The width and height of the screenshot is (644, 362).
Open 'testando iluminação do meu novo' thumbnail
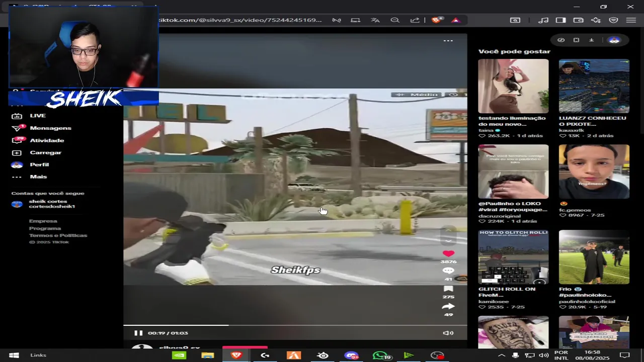tap(513, 86)
